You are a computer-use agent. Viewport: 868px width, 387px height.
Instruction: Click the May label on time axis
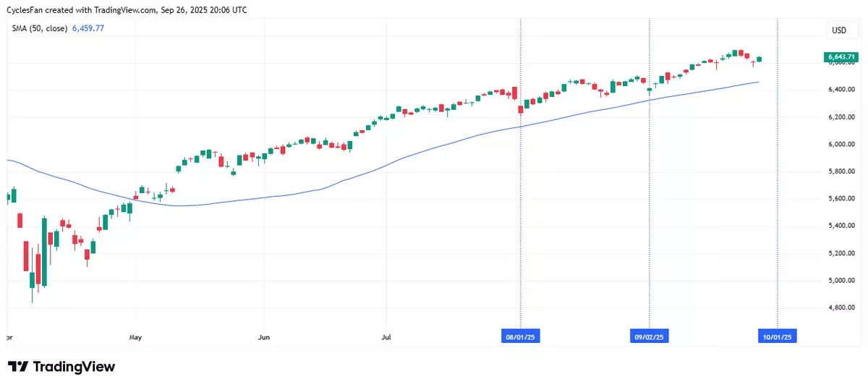tap(135, 337)
